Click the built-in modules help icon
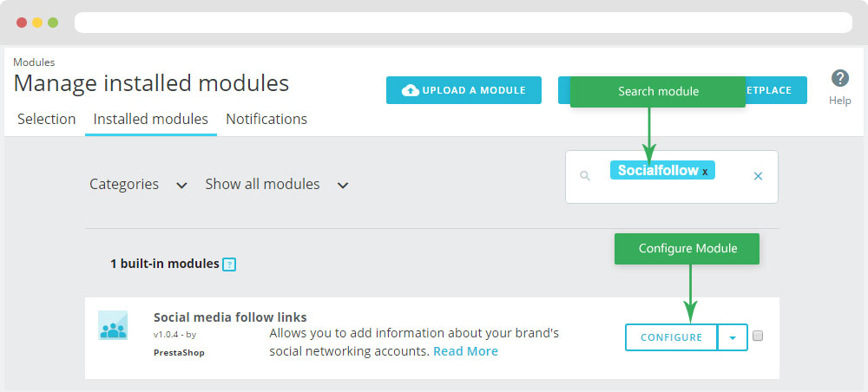This screenshot has width=868, height=392. 229,265
